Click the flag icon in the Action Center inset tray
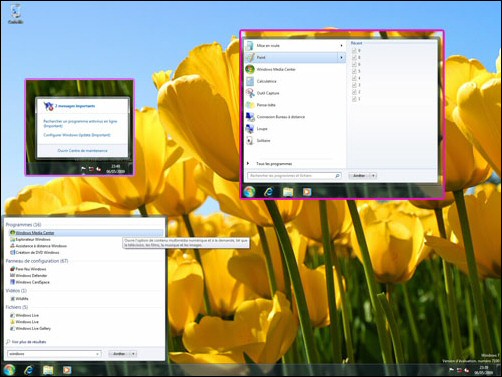This screenshot has width=502, height=377. point(83,169)
